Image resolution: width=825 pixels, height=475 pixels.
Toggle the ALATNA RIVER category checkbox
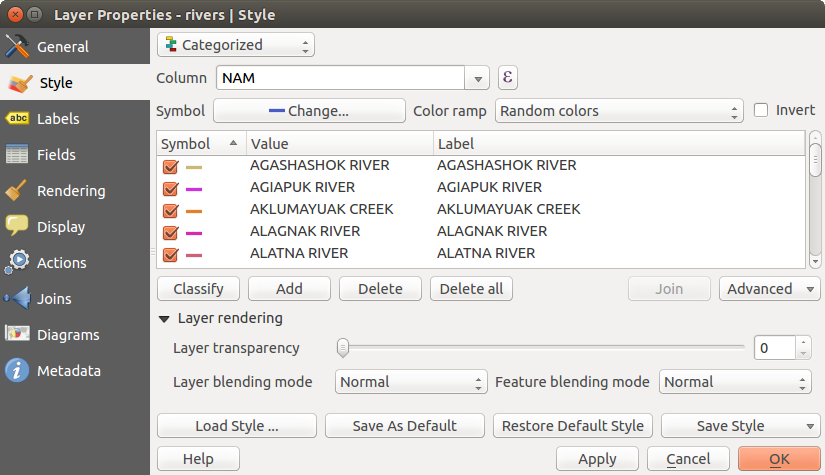point(170,254)
